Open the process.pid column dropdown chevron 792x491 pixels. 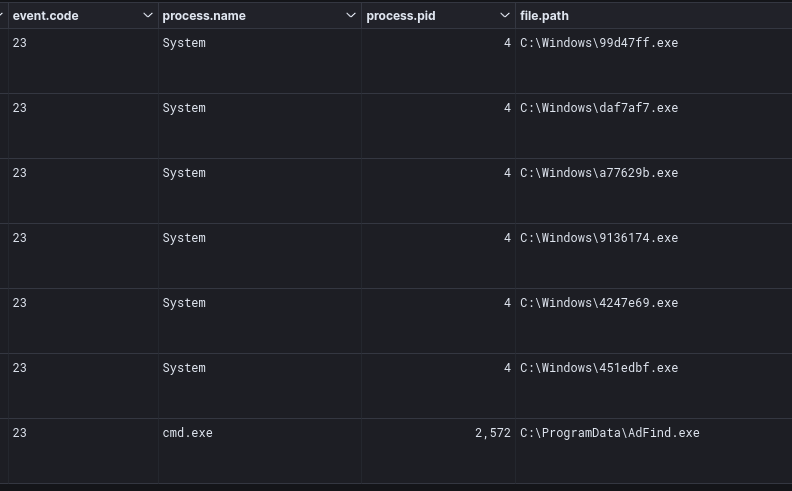tap(505, 16)
